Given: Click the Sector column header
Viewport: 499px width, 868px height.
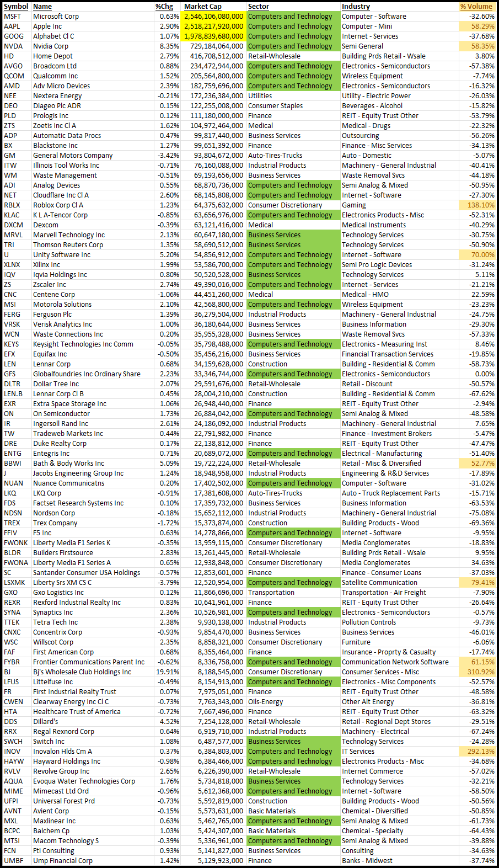Looking at the screenshot, I should coord(259,7).
